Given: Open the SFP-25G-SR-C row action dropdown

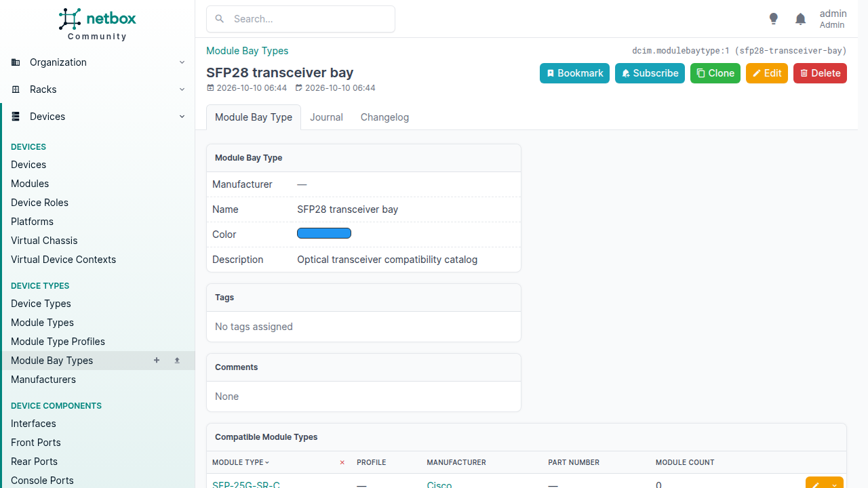Looking at the screenshot, I should (x=835, y=485).
